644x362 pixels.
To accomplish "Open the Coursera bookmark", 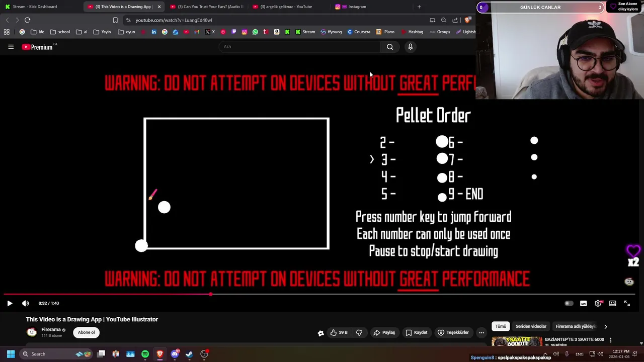I will coord(359,32).
